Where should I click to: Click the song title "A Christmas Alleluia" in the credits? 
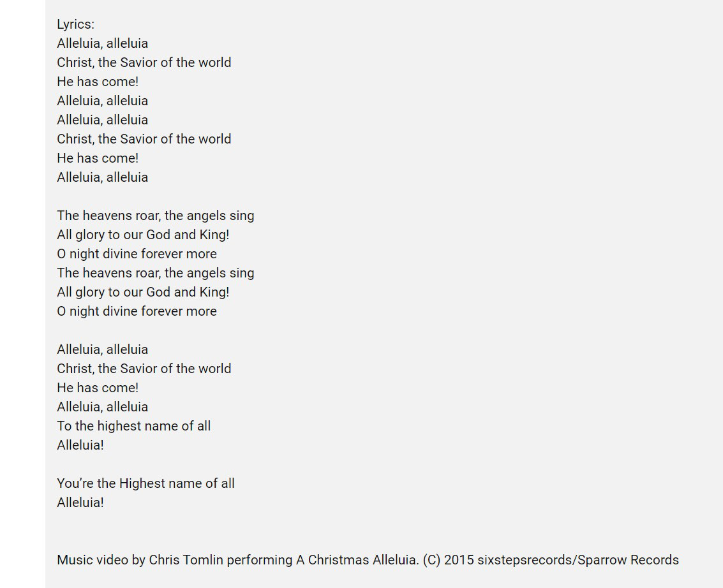pos(357,560)
